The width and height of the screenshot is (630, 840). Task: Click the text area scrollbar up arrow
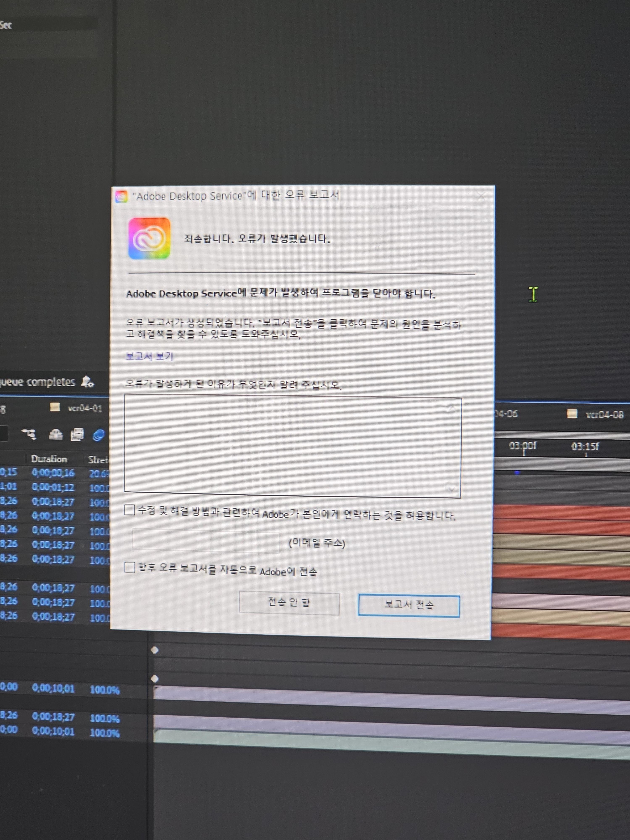452,408
